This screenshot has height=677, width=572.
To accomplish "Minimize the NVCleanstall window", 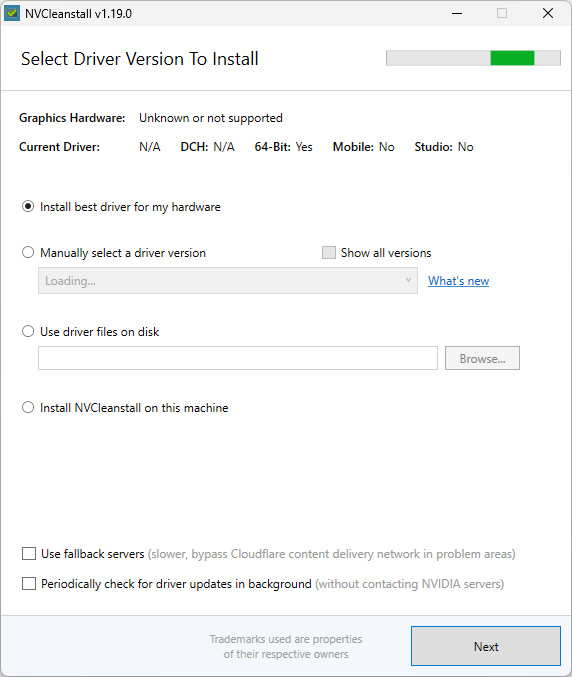I will pyautogui.click(x=457, y=13).
